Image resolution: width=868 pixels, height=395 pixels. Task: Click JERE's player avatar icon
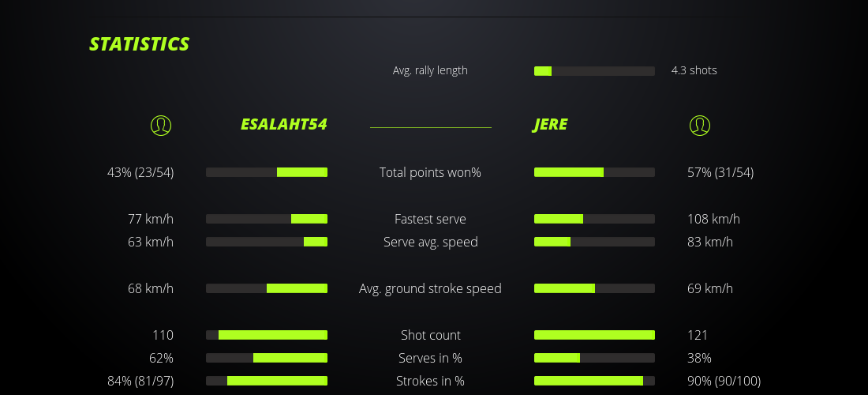[x=699, y=125]
